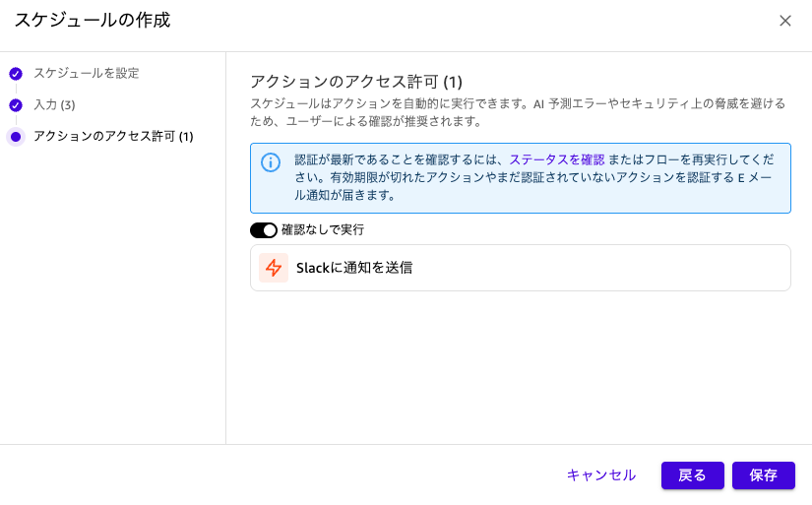The image size is (812, 505).
Task: Open the ステータスを確認 link
Action: click(x=557, y=159)
